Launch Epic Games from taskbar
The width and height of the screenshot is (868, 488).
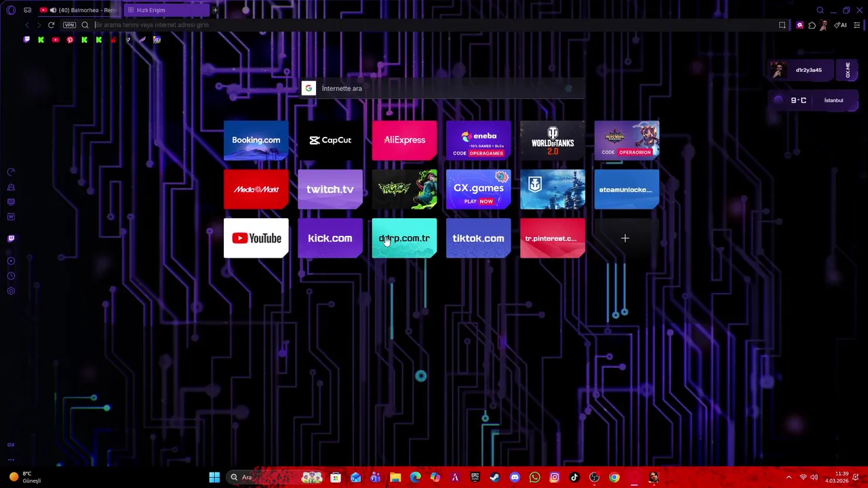coord(475,478)
